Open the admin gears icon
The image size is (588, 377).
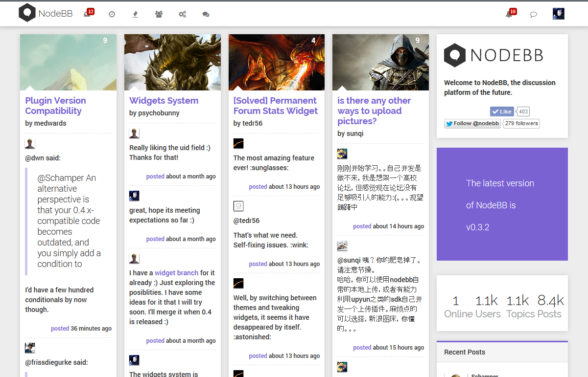(x=182, y=14)
